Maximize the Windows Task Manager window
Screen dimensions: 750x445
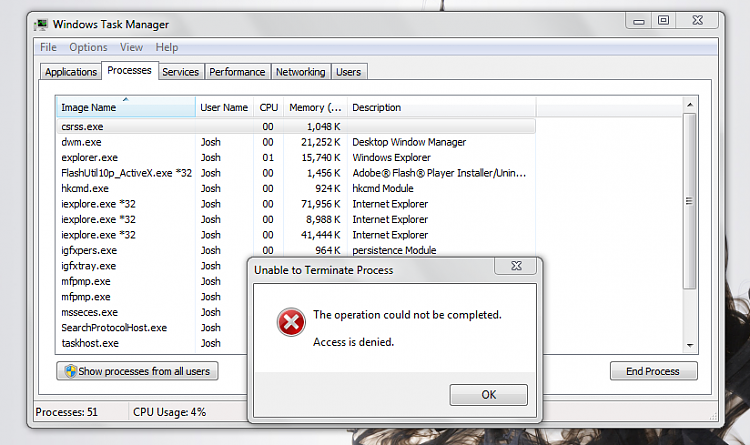click(663, 21)
